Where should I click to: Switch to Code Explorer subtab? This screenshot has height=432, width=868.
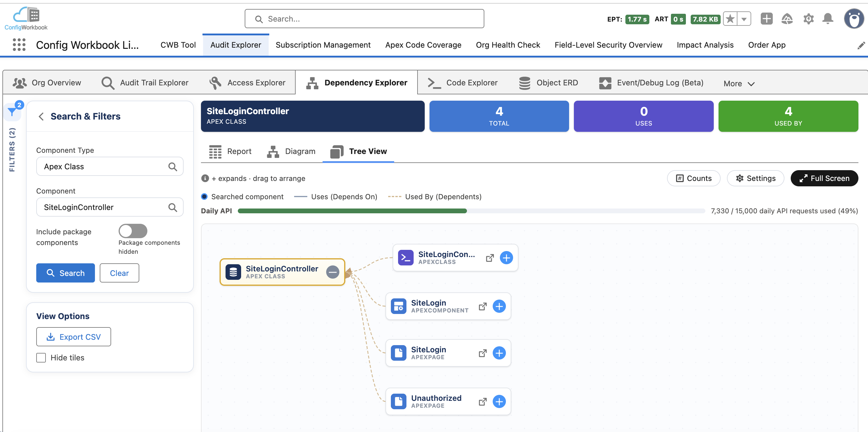463,83
